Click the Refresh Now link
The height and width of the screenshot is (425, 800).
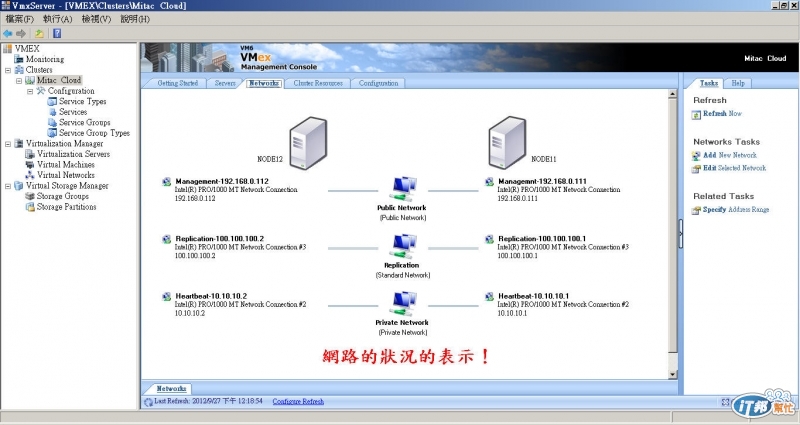722,114
